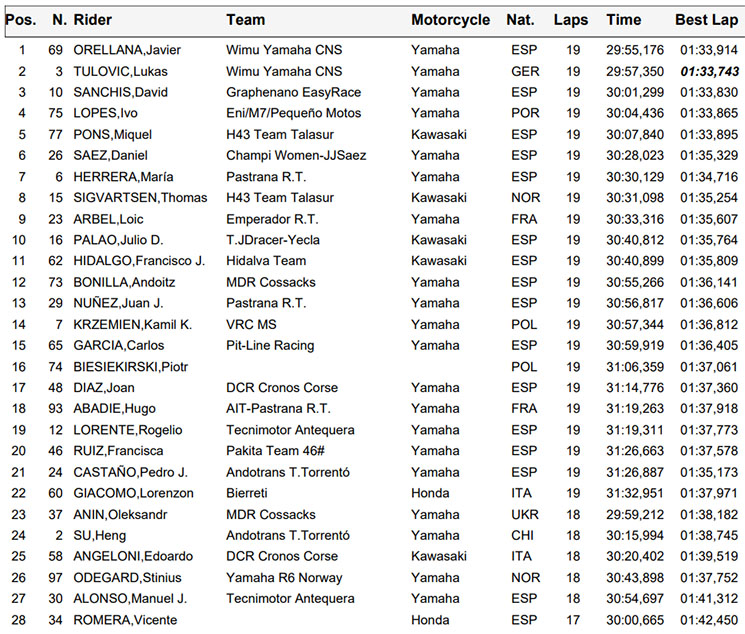Click team 'Bierreti'

pos(247,493)
